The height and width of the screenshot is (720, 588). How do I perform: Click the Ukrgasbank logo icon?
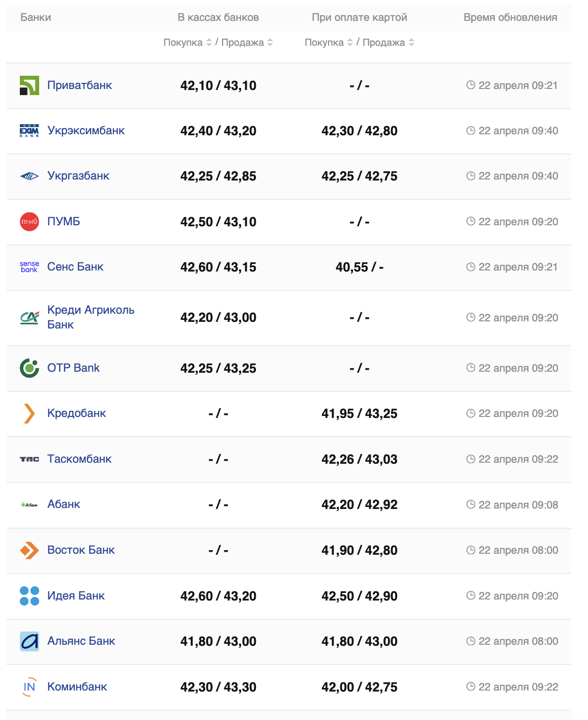click(29, 176)
